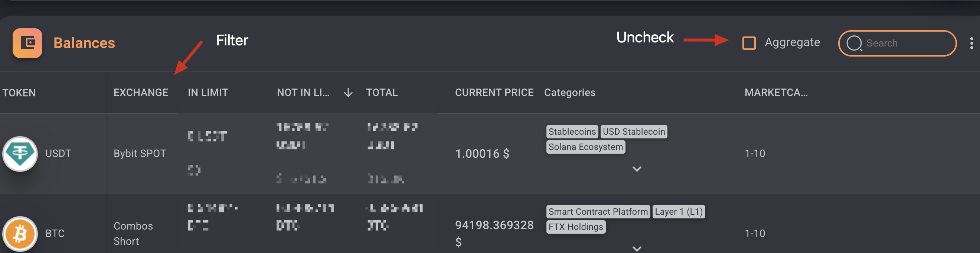Image resolution: width=980 pixels, height=253 pixels.
Task: Open the three-dot options menu
Action: (x=971, y=43)
